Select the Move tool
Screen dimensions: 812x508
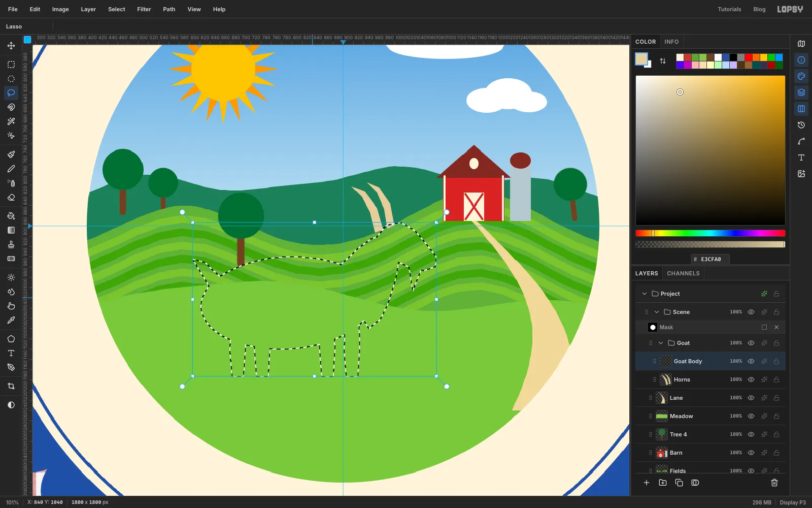coord(11,46)
